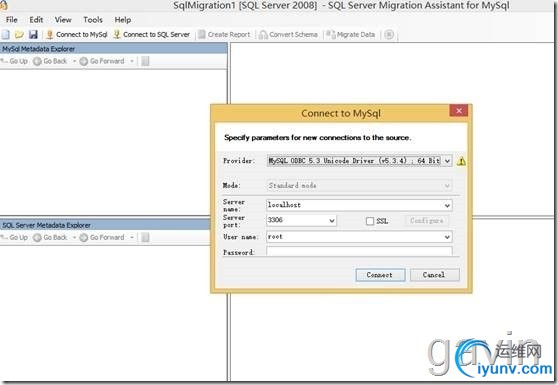Click the rightmost icon in SQL Server Explorer toolbar
The width and height of the screenshot is (558, 385).
coord(145,237)
